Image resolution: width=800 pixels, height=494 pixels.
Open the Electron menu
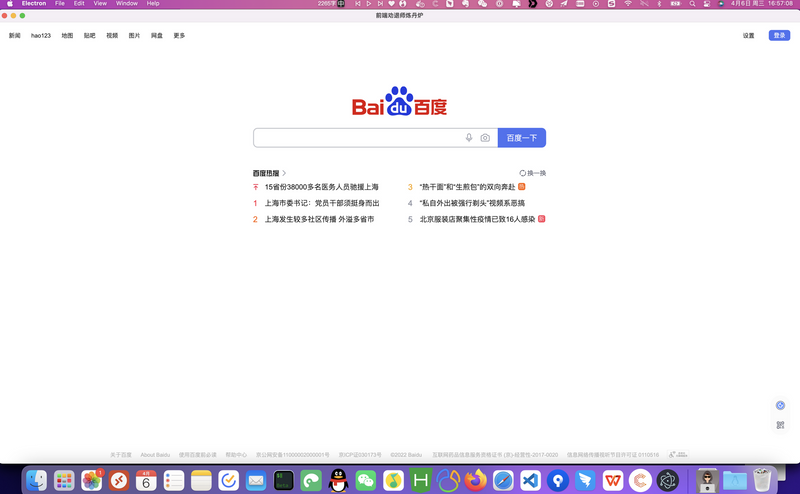34,4
